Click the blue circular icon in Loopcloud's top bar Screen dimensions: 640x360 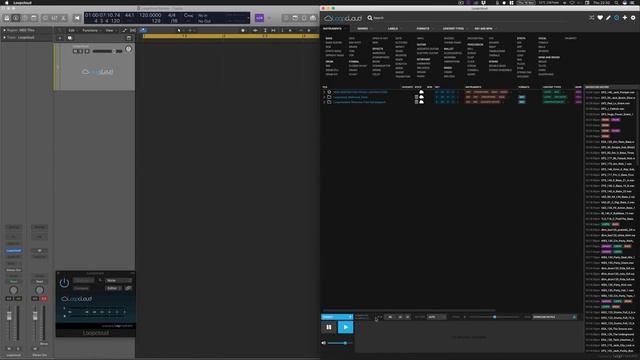click(616, 18)
